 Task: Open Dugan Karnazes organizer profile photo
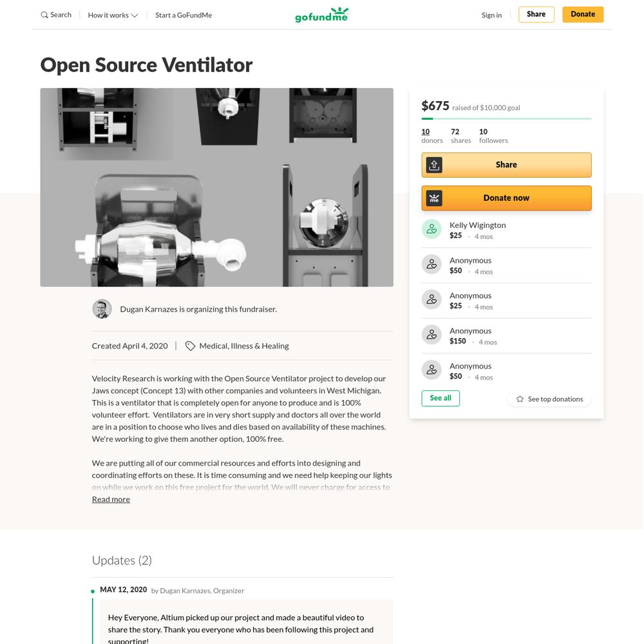coord(102,309)
